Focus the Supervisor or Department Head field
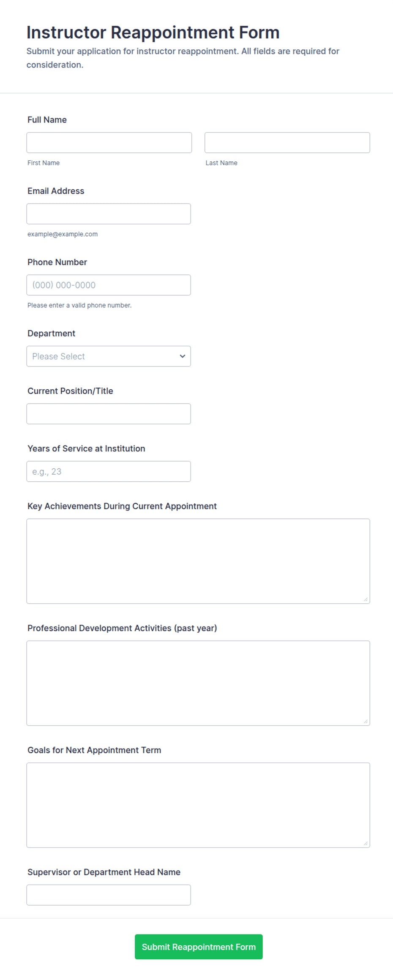The width and height of the screenshot is (393, 980). tap(109, 895)
